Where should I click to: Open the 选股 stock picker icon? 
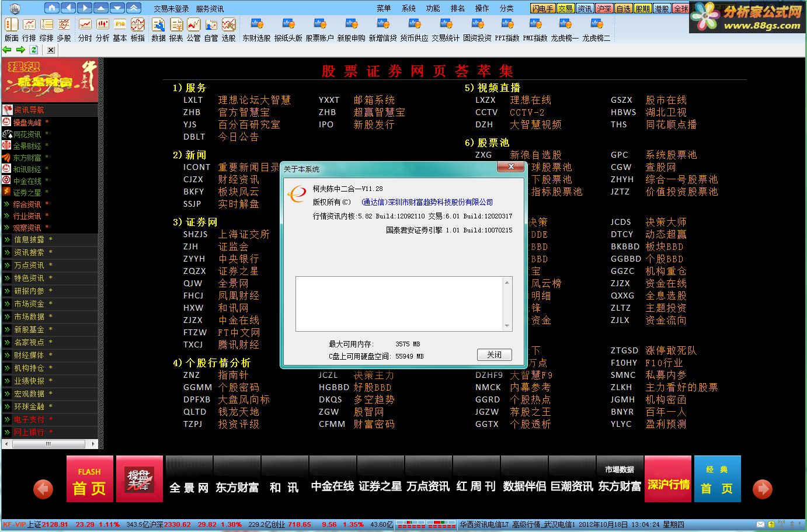tap(228, 30)
